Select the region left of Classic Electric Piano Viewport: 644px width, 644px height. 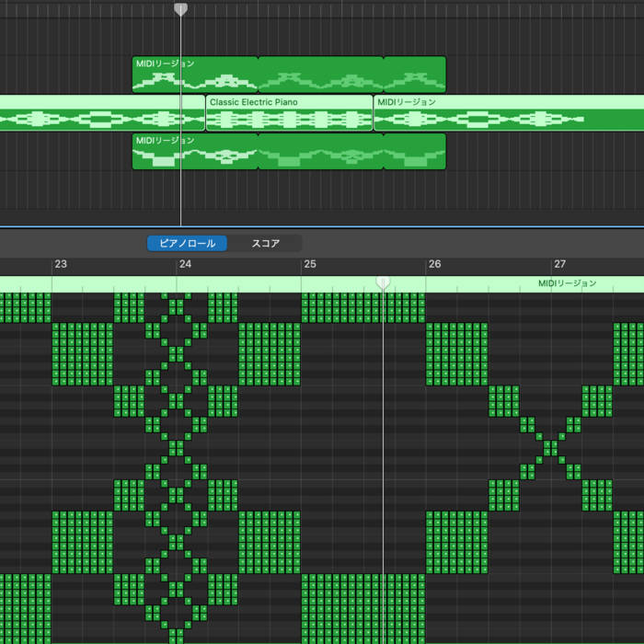click(x=101, y=113)
